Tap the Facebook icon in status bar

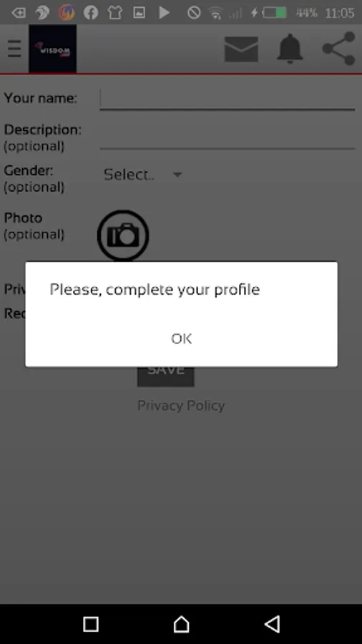[91, 13]
